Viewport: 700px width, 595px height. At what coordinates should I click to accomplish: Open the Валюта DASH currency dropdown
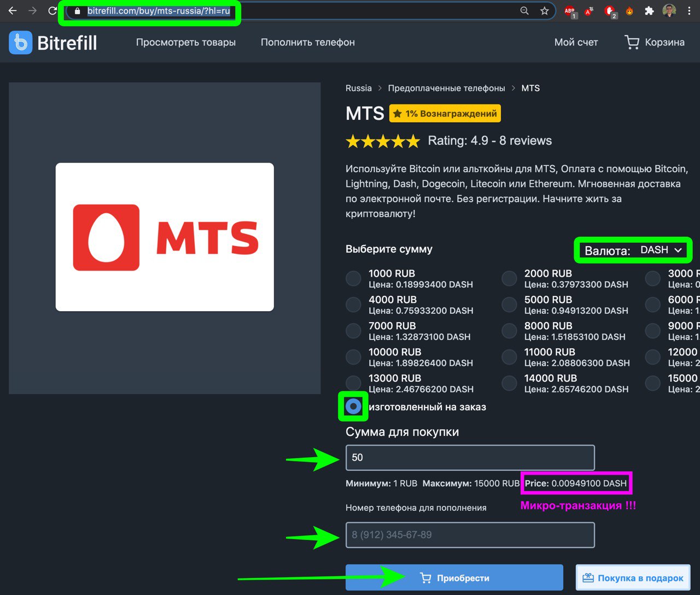pos(633,250)
